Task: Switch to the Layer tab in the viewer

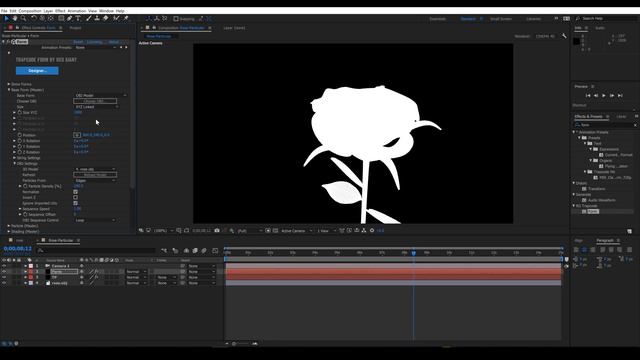Action: point(234,28)
